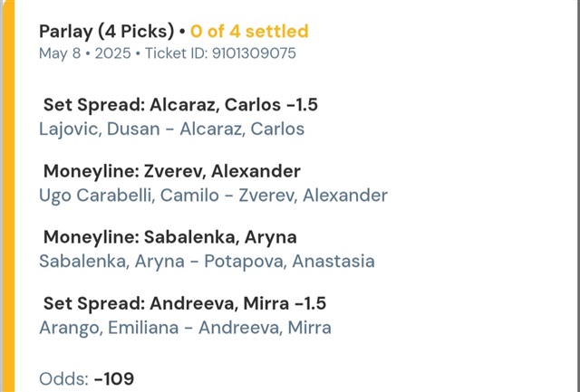Viewport: 580px width, 392px height.
Task: Open the Set Spread Alcaraz, Carlos -1.5 pick
Action: coord(180,105)
